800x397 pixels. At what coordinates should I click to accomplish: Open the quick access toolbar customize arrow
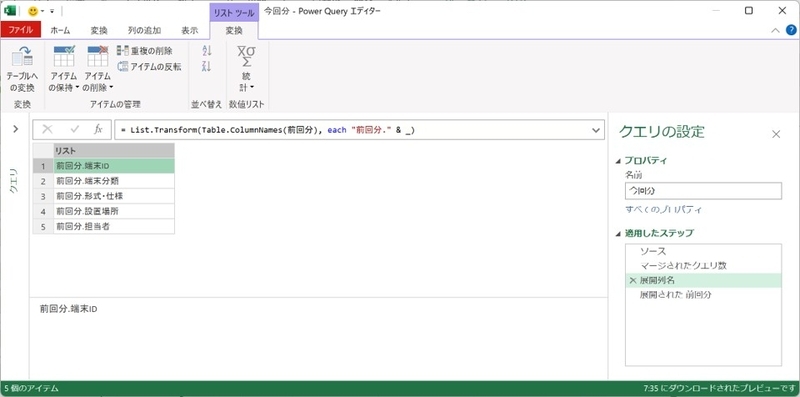[52, 11]
